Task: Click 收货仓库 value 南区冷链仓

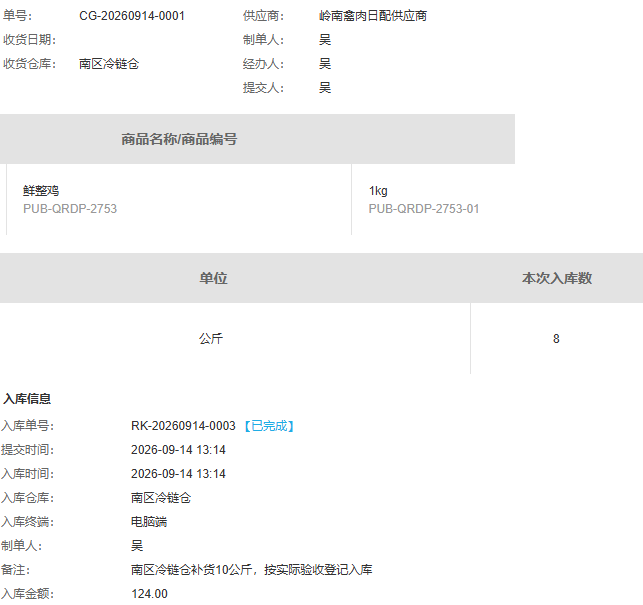Action: tap(109, 64)
